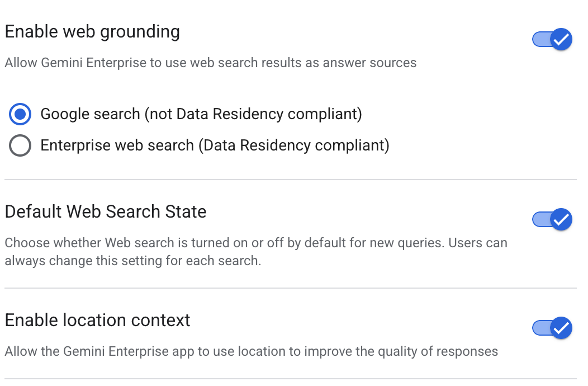The image size is (588, 386).
Task: Turn off the Default Web Search State switch
Action: pos(552,219)
